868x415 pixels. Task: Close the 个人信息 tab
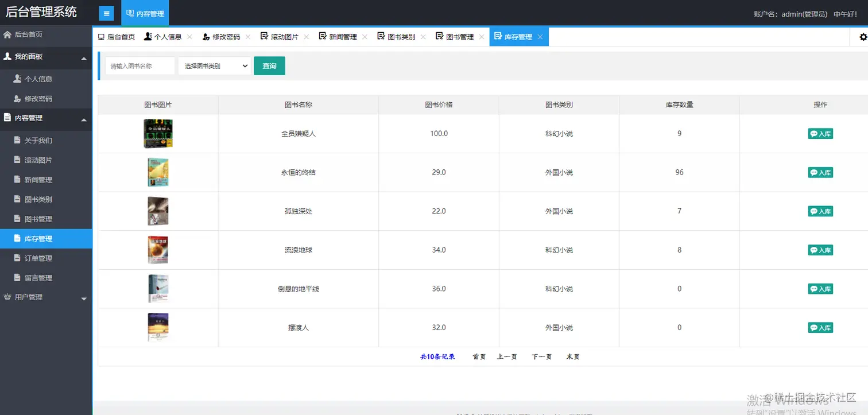(x=189, y=37)
